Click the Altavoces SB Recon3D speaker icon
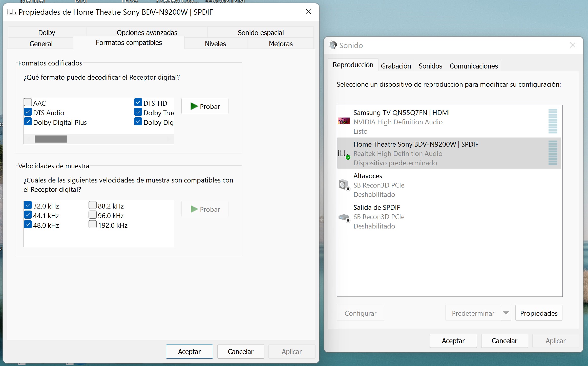The width and height of the screenshot is (588, 366). pyautogui.click(x=344, y=185)
